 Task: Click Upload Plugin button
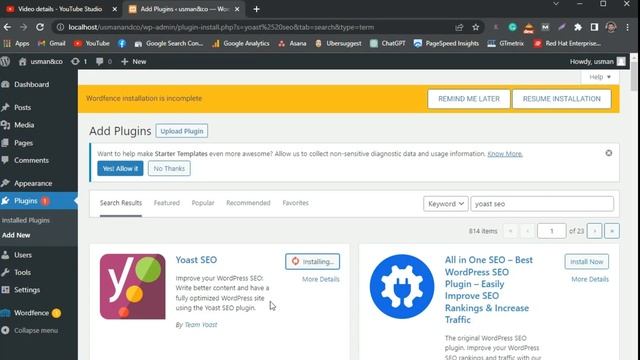[x=182, y=131]
